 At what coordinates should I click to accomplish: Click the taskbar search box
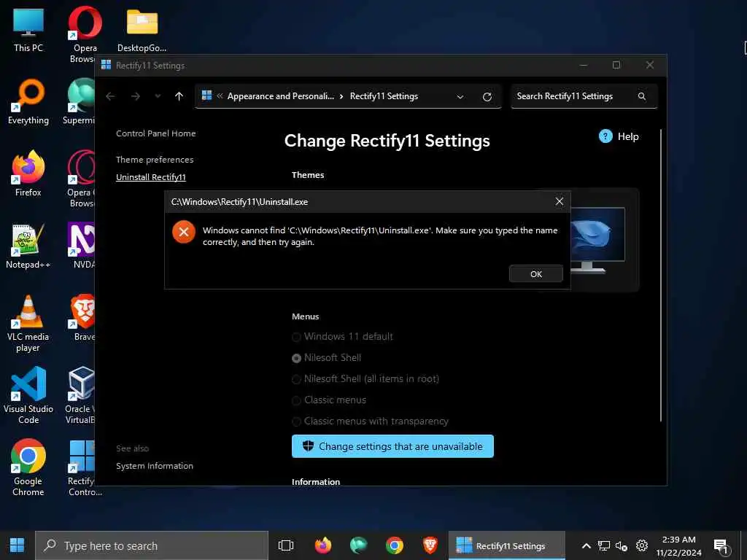152,545
